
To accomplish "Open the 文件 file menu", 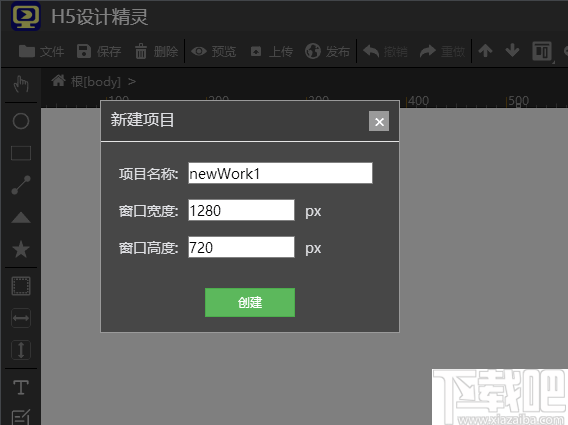I will [41, 51].
